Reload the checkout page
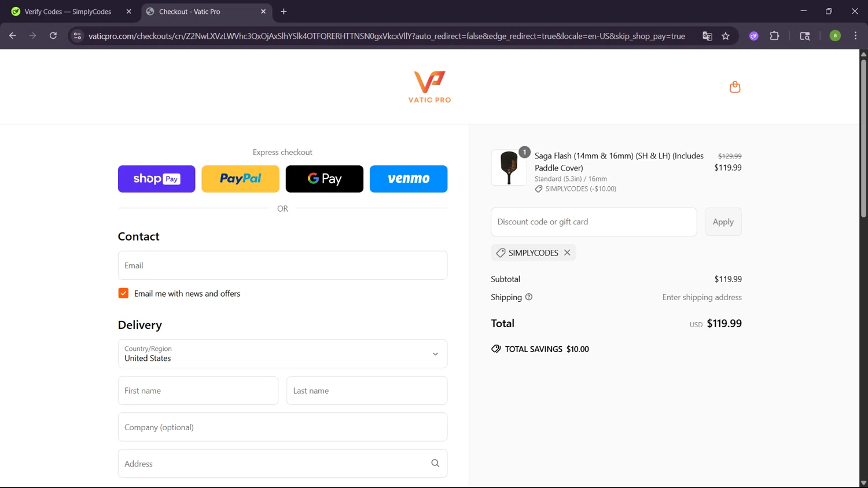The width and height of the screenshot is (868, 488). [53, 36]
